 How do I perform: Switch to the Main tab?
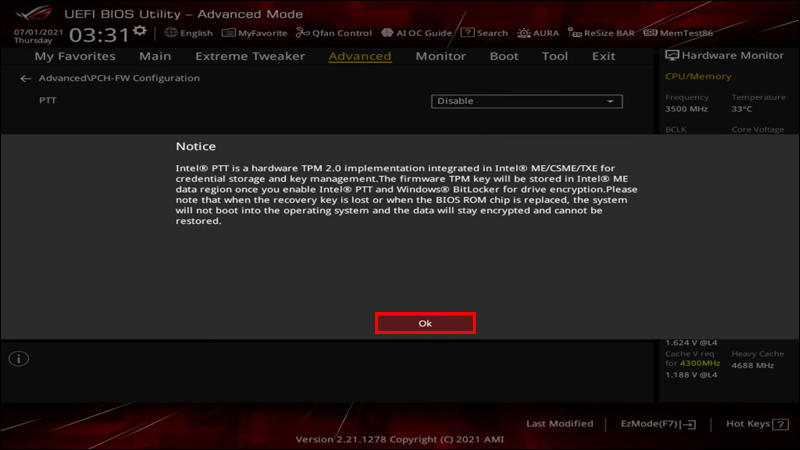tap(155, 56)
